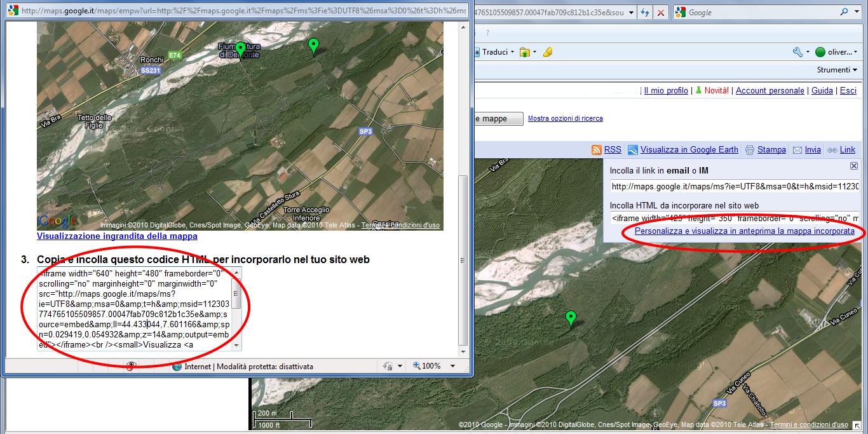Click the envelope Invia icon
The image size is (868, 434).
[797, 150]
